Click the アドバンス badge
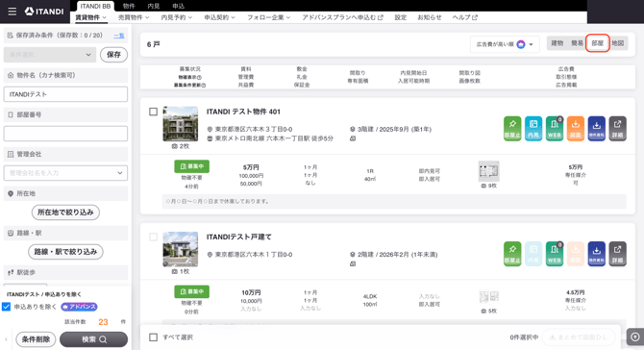 (x=79, y=307)
